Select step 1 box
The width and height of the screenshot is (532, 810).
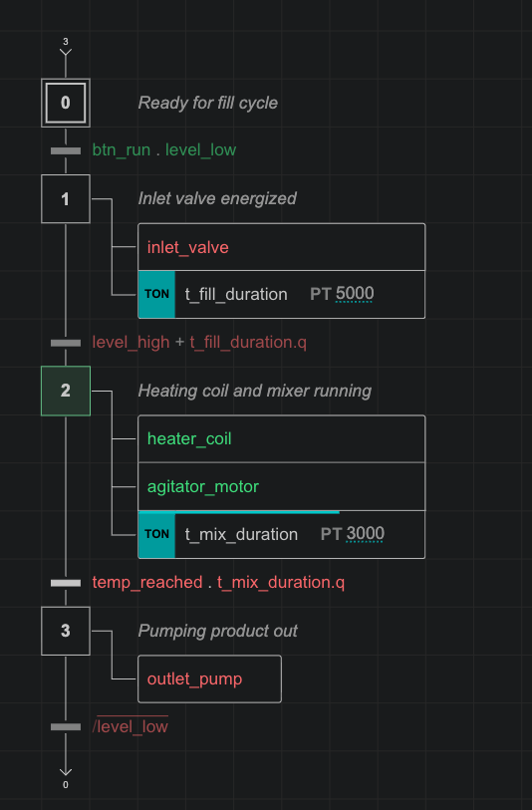point(66,199)
